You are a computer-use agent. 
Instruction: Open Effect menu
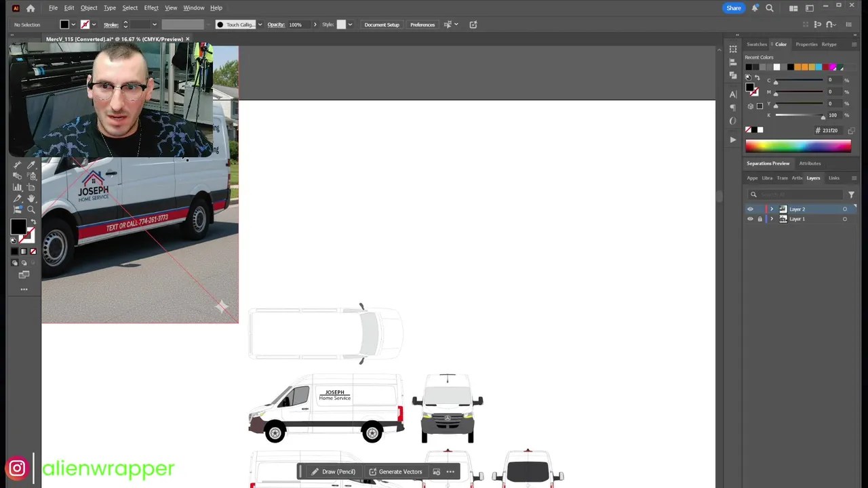point(151,8)
